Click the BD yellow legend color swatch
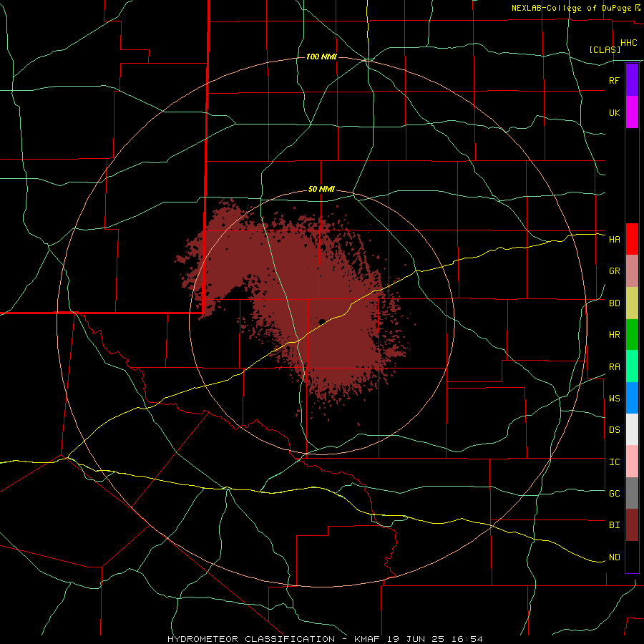 [632, 303]
